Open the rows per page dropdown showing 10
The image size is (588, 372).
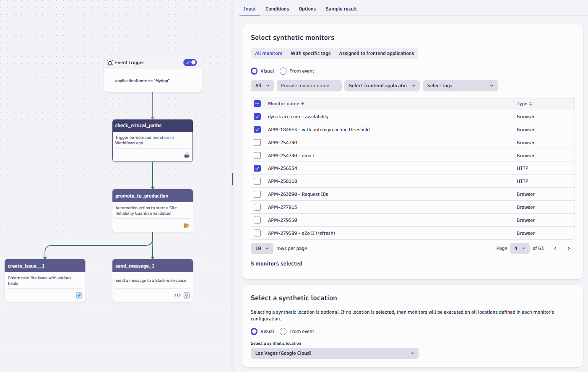pos(262,248)
